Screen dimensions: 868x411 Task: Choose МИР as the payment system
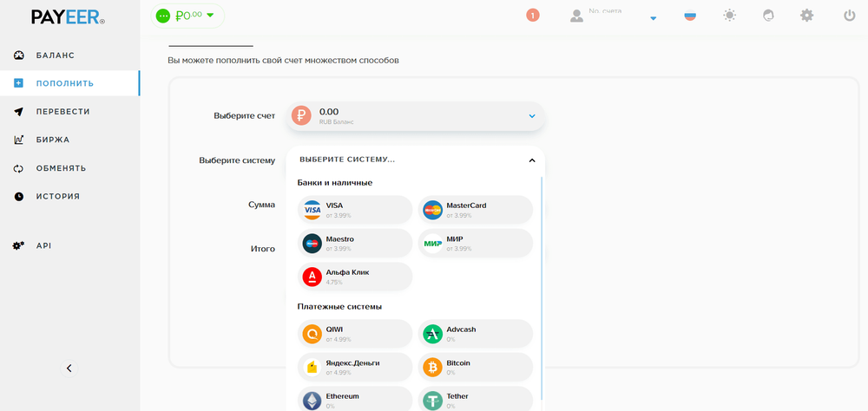point(475,244)
